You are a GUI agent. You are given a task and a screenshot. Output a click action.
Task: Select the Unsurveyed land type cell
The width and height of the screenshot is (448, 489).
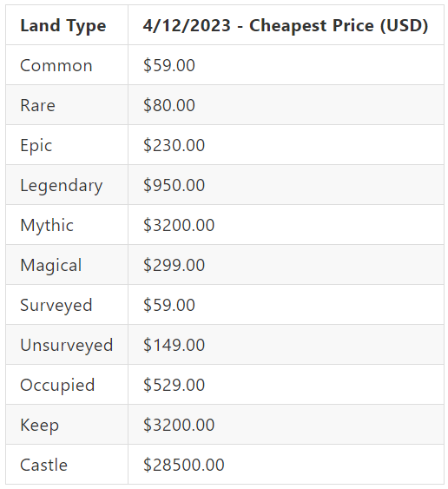[x=66, y=345]
